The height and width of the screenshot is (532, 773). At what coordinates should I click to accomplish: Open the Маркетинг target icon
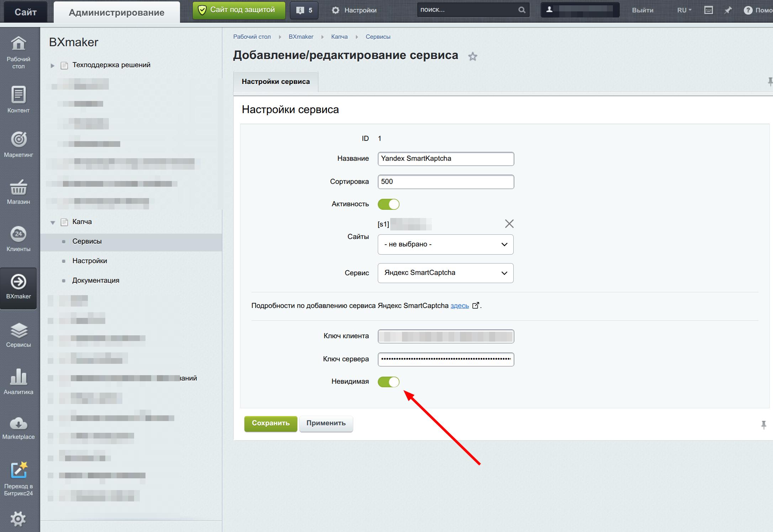click(18, 139)
